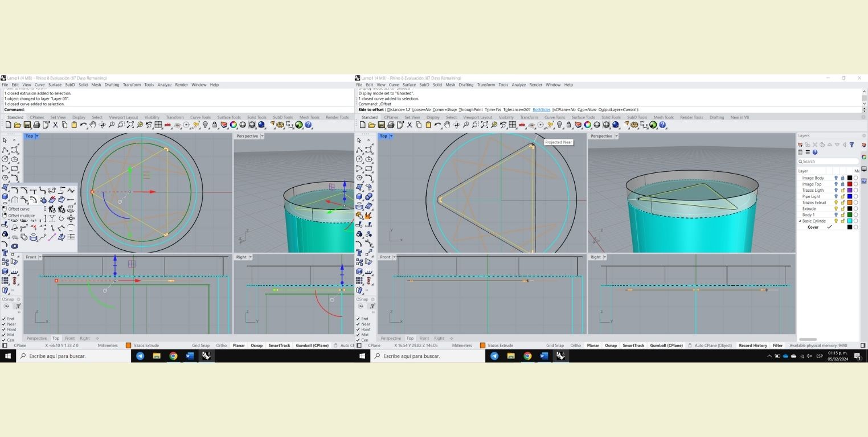
Task: Toggle Gumball status button in right window
Action: click(666, 345)
